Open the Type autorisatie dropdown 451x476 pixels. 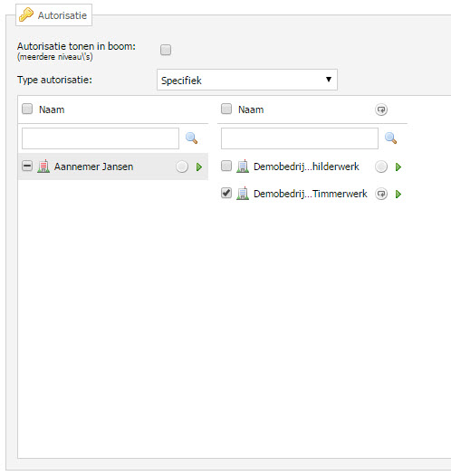point(247,80)
